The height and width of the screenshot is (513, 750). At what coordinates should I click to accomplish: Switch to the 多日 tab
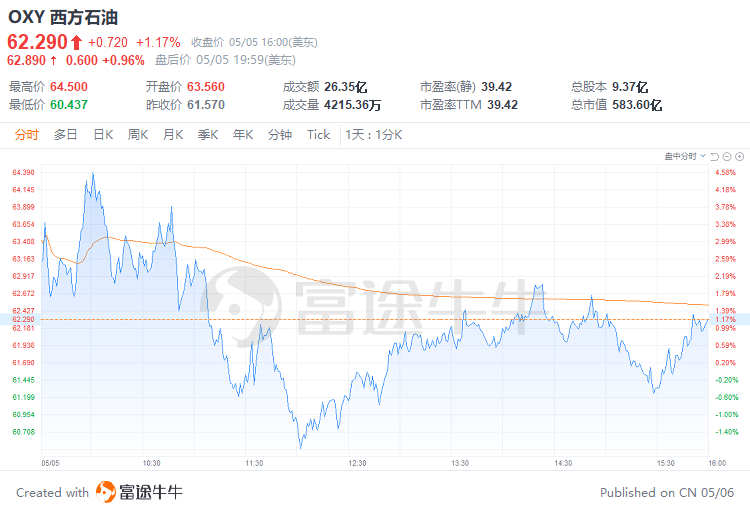pos(66,135)
